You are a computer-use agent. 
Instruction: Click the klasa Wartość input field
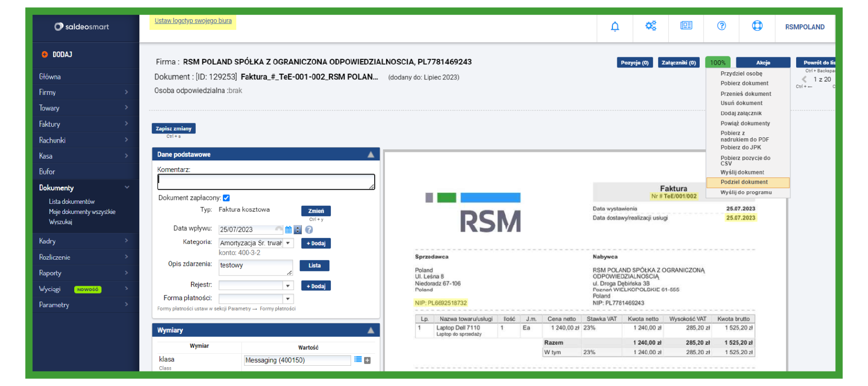point(297,360)
